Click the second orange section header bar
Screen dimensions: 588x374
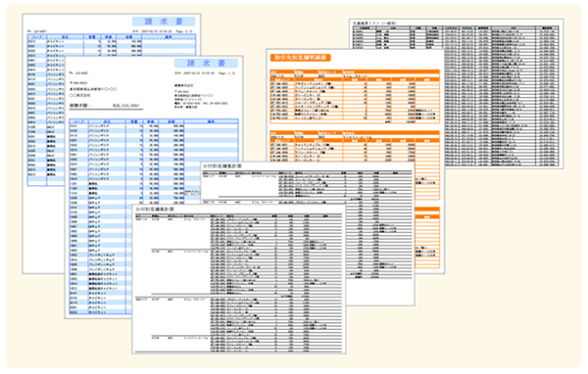[355, 132]
